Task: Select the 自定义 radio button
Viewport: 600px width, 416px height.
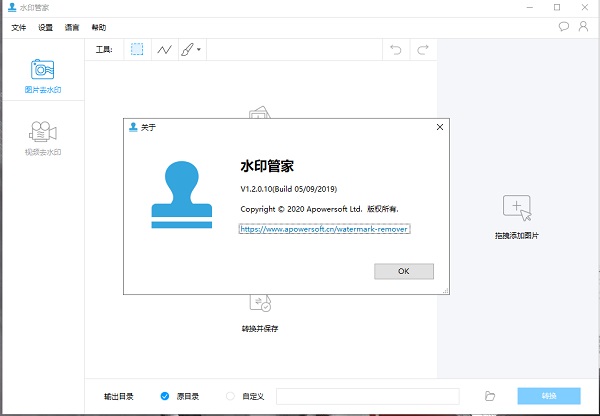Action: coord(230,396)
